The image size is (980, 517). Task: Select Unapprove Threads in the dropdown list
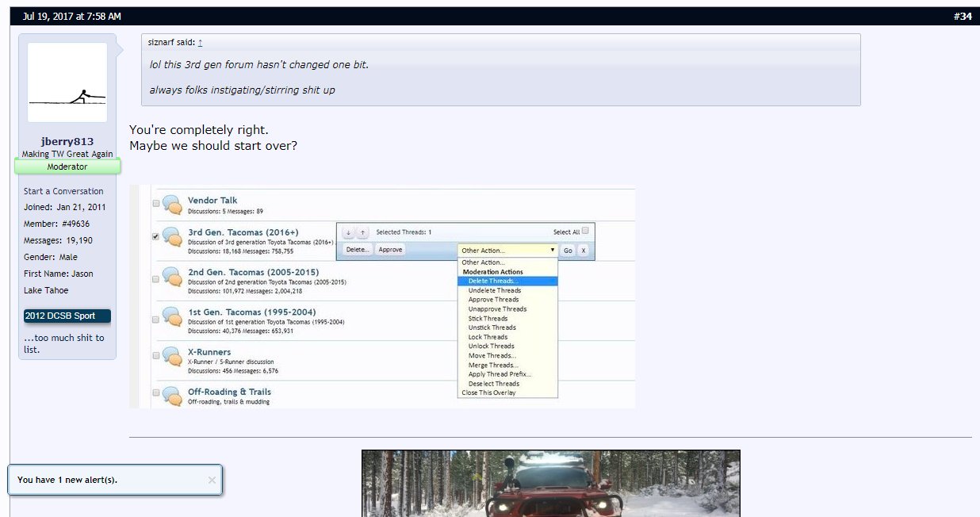point(497,309)
